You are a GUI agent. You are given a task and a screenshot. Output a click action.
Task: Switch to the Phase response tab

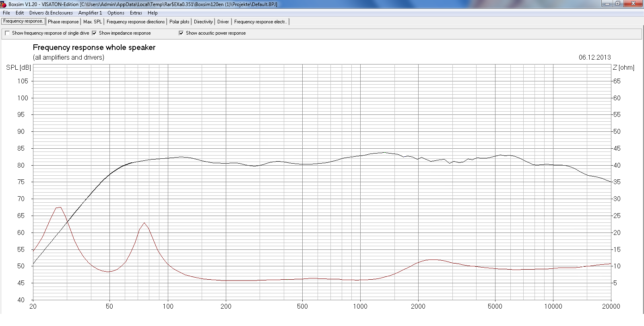(x=63, y=22)
